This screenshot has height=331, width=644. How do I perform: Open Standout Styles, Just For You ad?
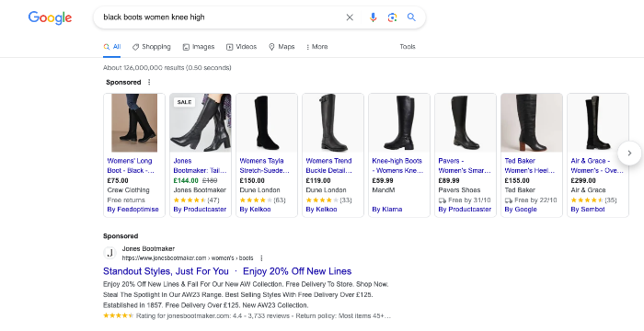[x=227, y=271]
